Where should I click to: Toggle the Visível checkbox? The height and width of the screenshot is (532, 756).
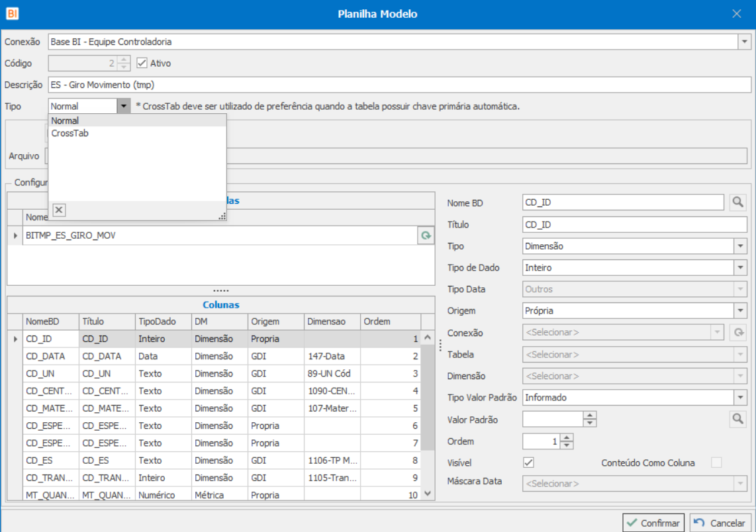pyautogui.click(x=528, y=463)
